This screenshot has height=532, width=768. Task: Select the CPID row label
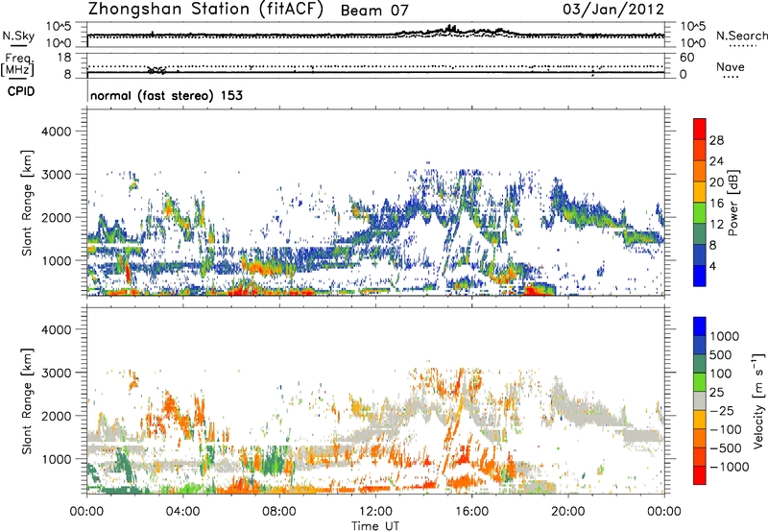(x=21, y=91)
